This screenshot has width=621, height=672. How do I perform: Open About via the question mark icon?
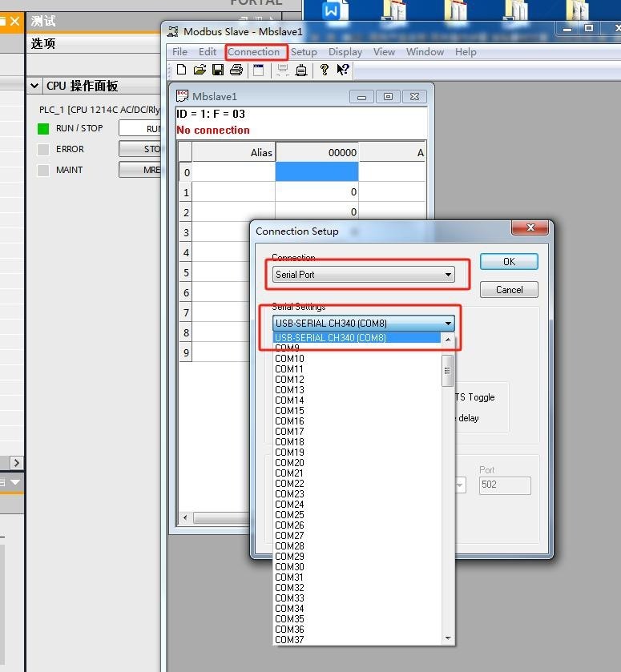325,70
